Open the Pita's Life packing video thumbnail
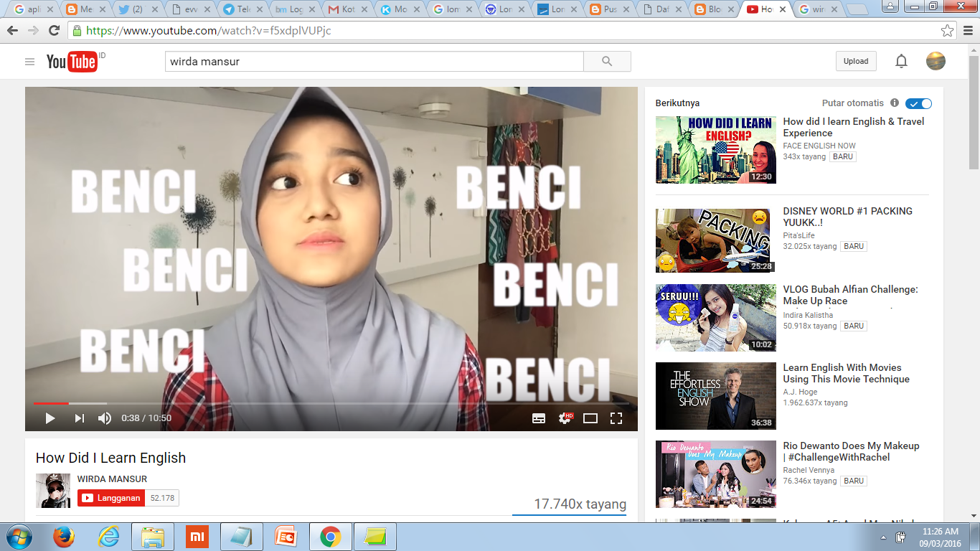 715,240
